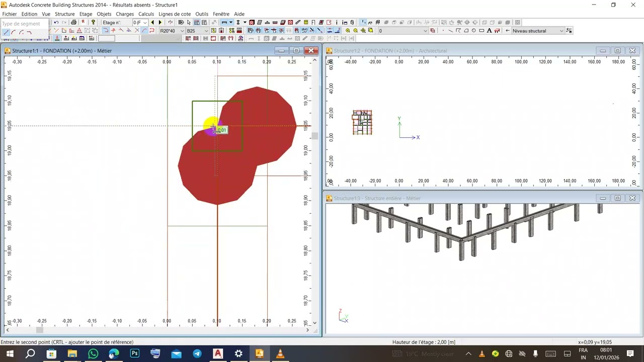644x362 pixels.
Task: Click the undo arrow icon
Action: (56, 22)
